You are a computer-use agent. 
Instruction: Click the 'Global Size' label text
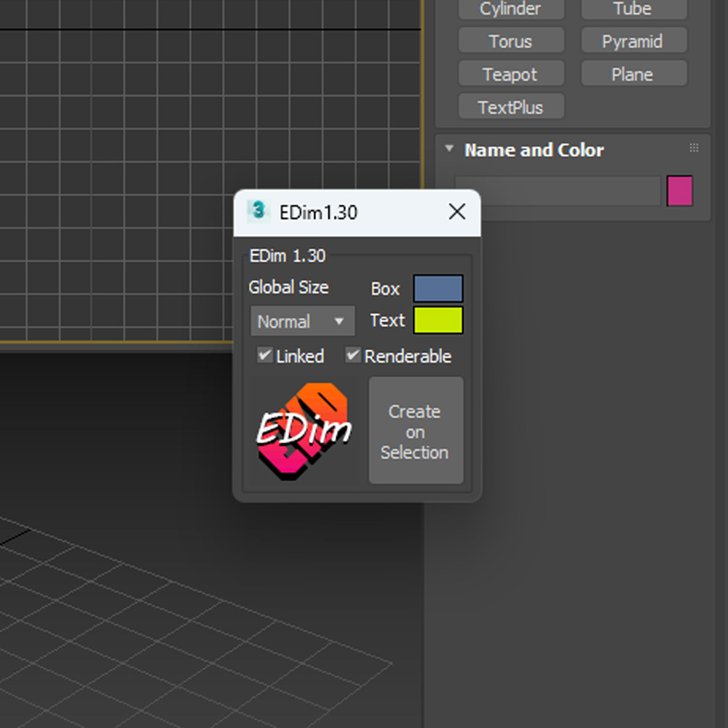point(288,287)
